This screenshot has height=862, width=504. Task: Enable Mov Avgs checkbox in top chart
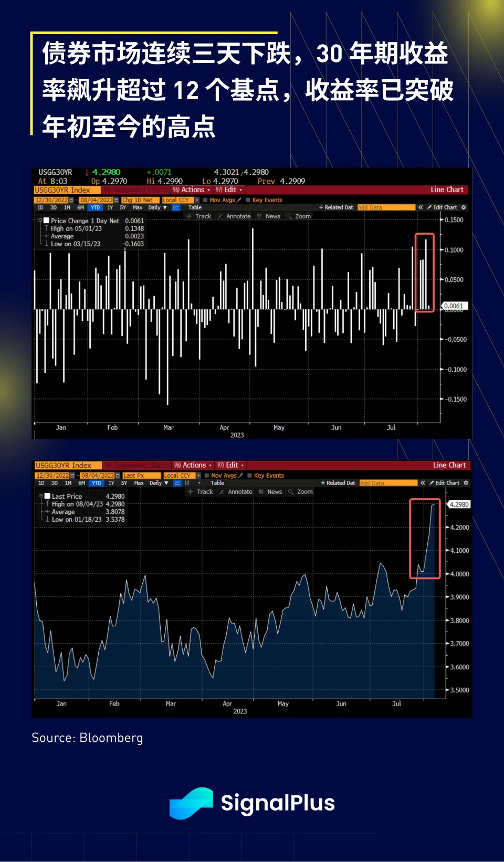coord(206,200)
